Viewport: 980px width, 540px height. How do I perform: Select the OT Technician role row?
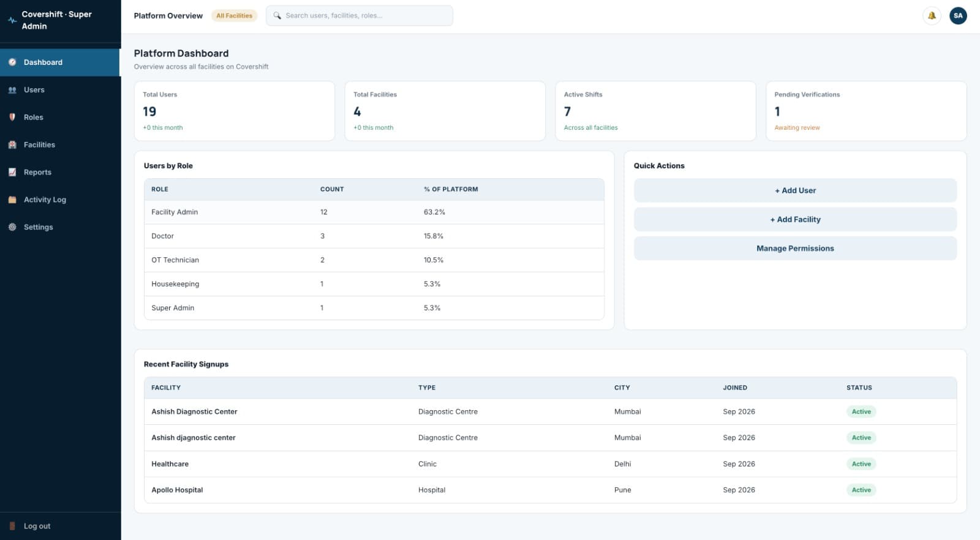(x=374, y=260)
